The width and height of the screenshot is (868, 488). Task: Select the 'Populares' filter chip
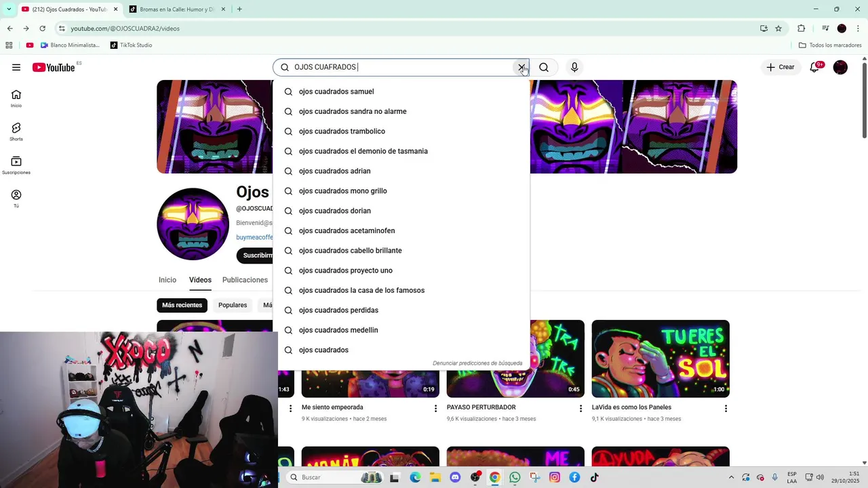[x=233, y=305]
